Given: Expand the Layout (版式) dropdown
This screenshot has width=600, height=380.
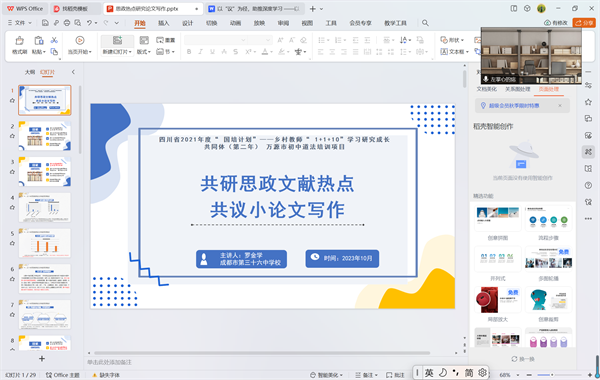Looking at the screenshot, I should click(144, 52).
